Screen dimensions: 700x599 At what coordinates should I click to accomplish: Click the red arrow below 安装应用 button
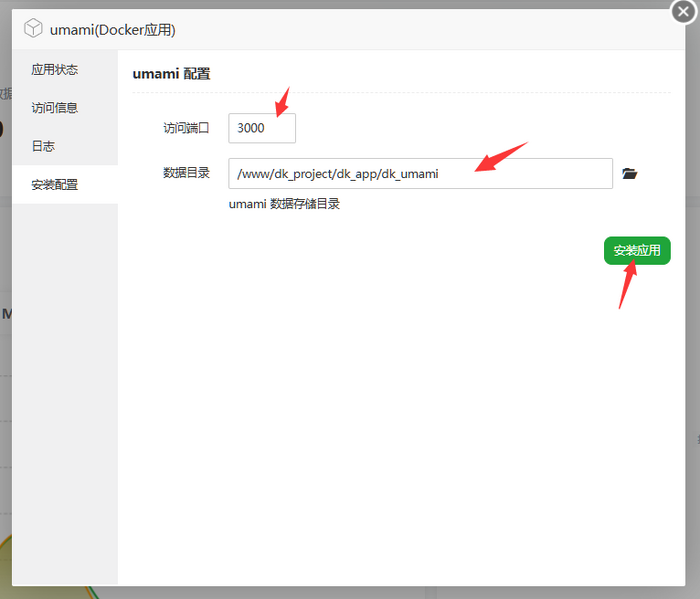pos(628,285)
